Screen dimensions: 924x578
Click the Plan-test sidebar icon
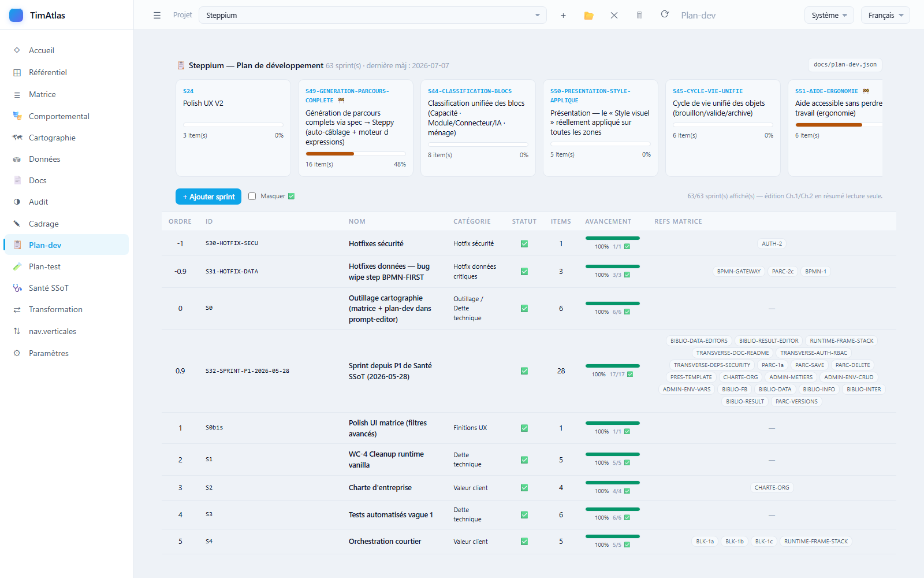(17, 266)
